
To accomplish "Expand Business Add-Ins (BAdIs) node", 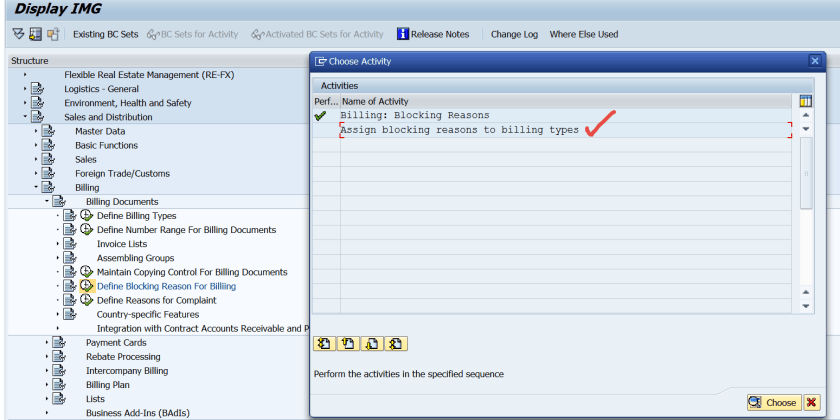I will click(47, 413).
